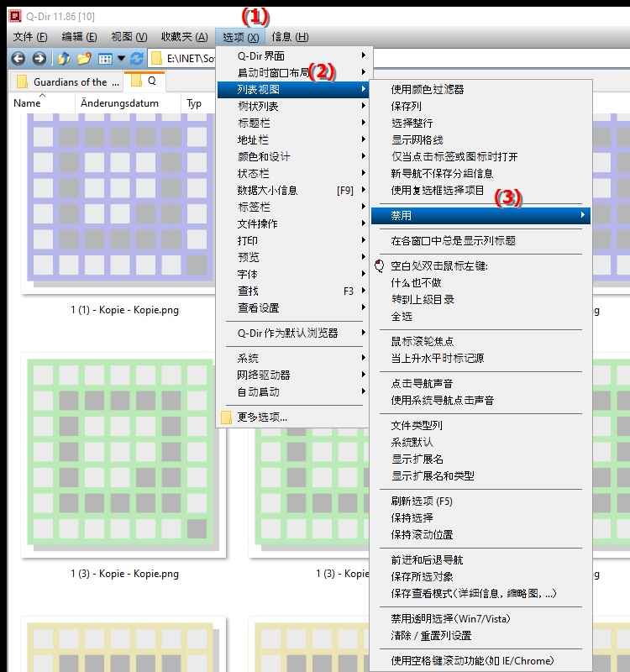Screen dimensions: 630x672
Task: Open Q-Dir 作为默认浏览器 submenu
Action: (x=293, y=333)
